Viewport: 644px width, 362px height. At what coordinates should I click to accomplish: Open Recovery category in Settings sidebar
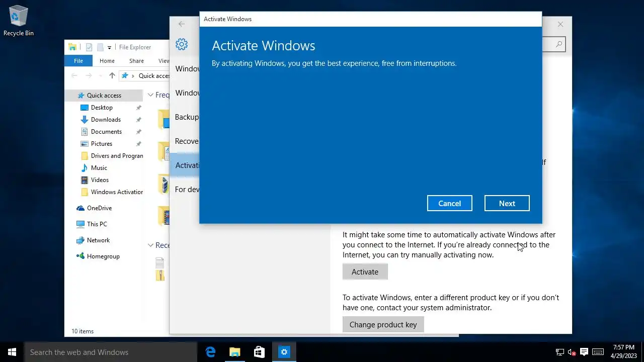tap(185, 141)
